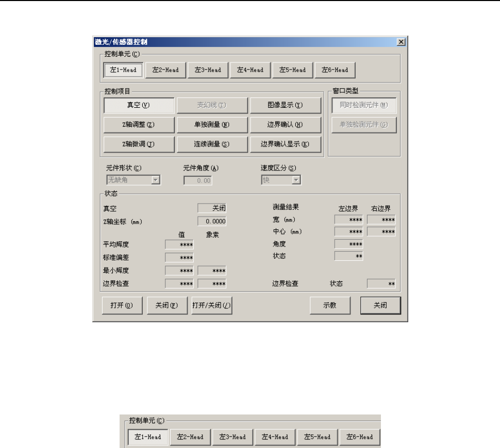
Task: Click the Z轴调整 (Z) button
Action: (139, 125)
